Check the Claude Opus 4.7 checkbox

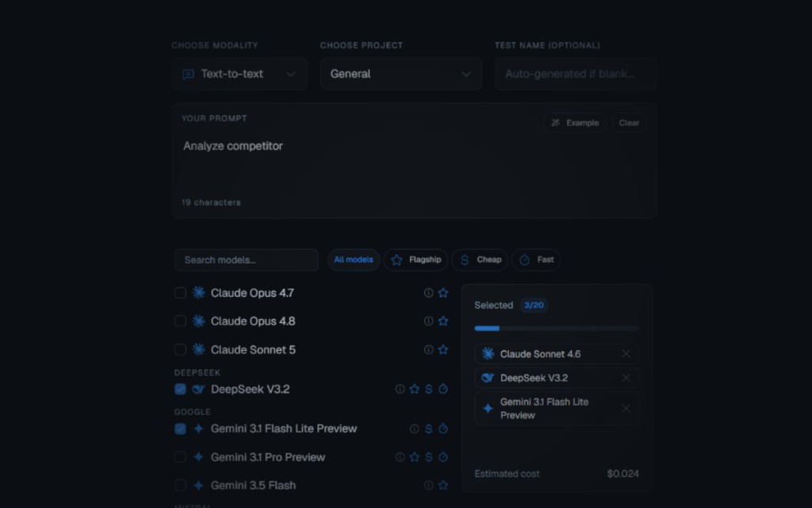tap(180, 293)
